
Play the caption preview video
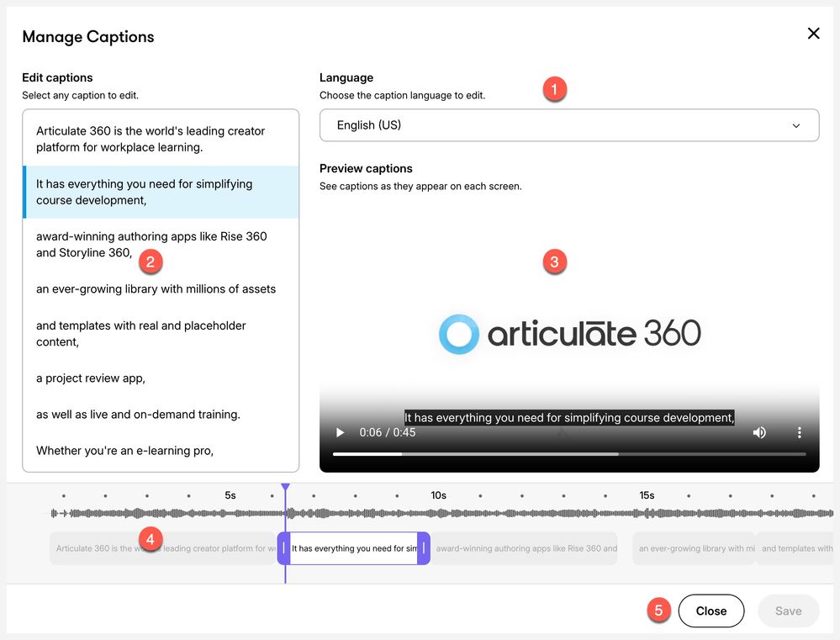click(x=340, y=432)
